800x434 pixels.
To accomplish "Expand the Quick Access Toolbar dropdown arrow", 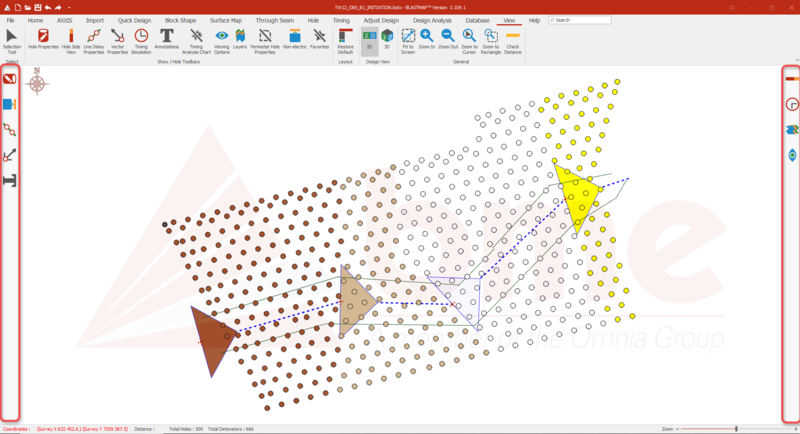I will click(x=71, y=7).
